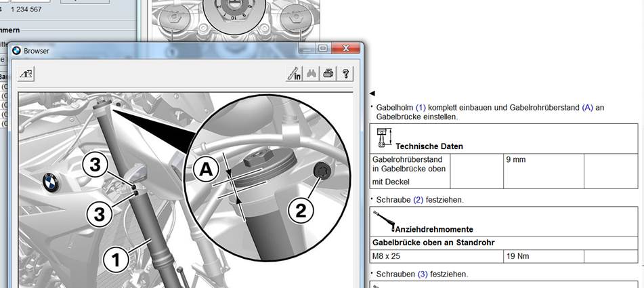Screen dimensions: 644x288
Task: Click the image zoom icon at toolbar left
Action: (26, 74)
